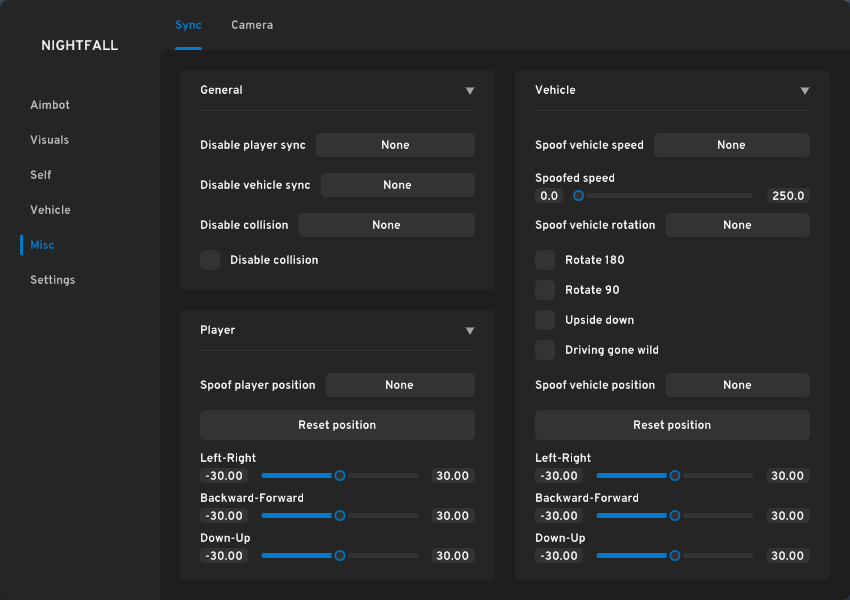The height and width of the screenshot is (600, 850).
Task: Open the Aimbot sidebar page
Action: click(x=50, y=105)
